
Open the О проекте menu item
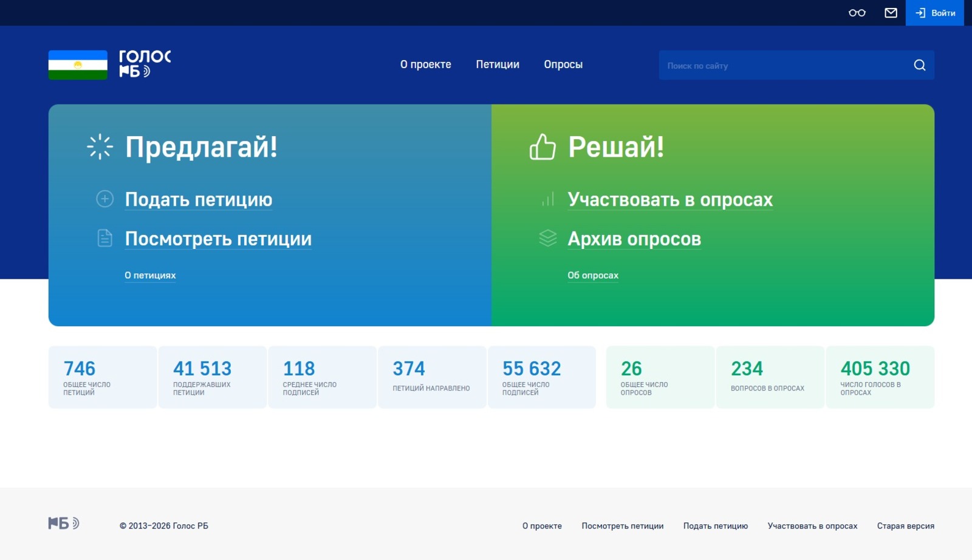coord(425,64)
